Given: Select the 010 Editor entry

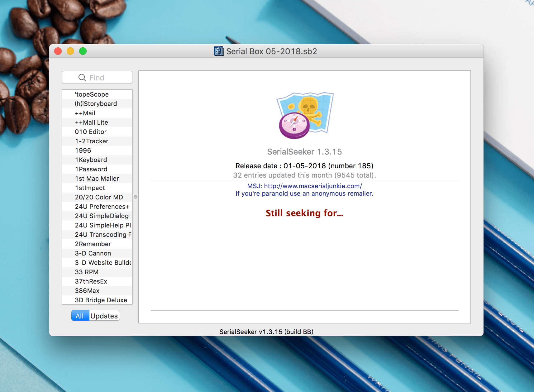Looking at the screenshot, I should pos(97,132).
